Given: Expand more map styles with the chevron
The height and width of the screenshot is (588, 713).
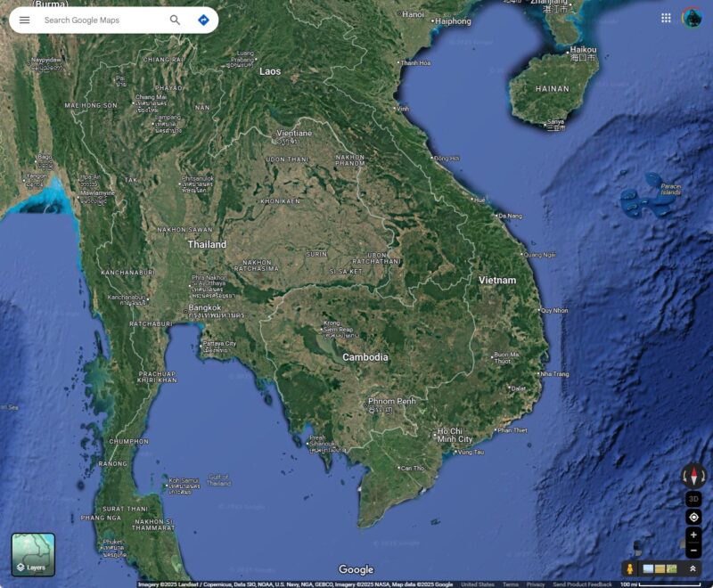Looking at the screenshot, I should (693, 568).
